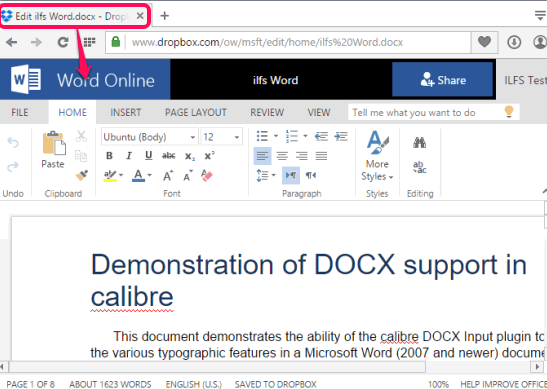Image resolution: width=547 pixels, height=389 pixels.
Task: Apply subscript formatting
Action: (x=190, y=156)
